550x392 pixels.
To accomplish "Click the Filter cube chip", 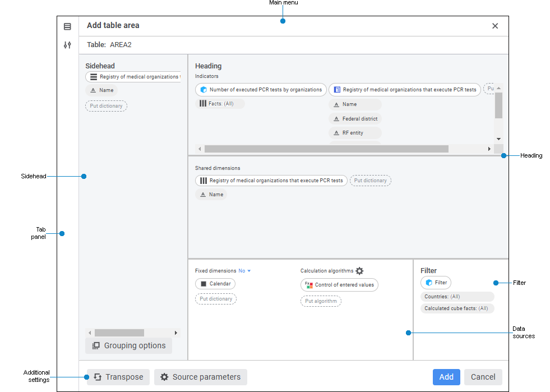I will (436, 283).
